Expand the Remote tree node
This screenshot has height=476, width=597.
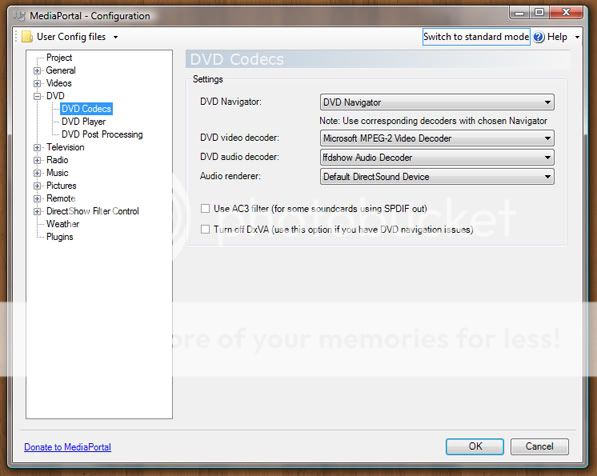click(x=37, y=198)
